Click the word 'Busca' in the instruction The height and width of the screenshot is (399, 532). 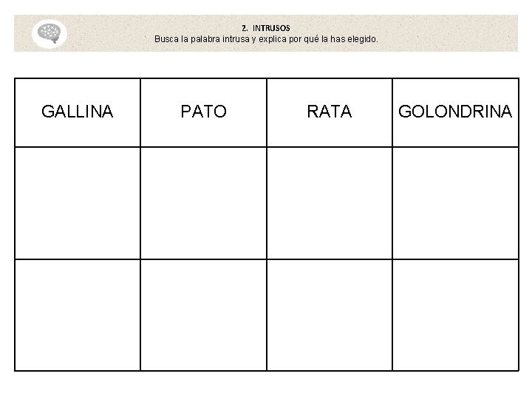(x=166, y=38)
